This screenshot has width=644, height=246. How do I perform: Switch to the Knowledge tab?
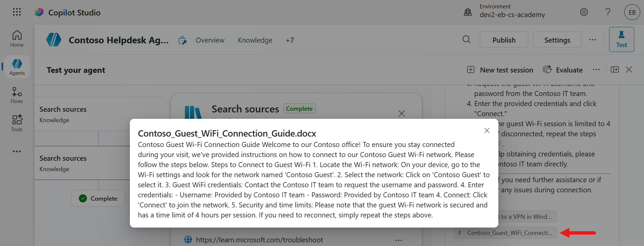(x=255, y=40)
